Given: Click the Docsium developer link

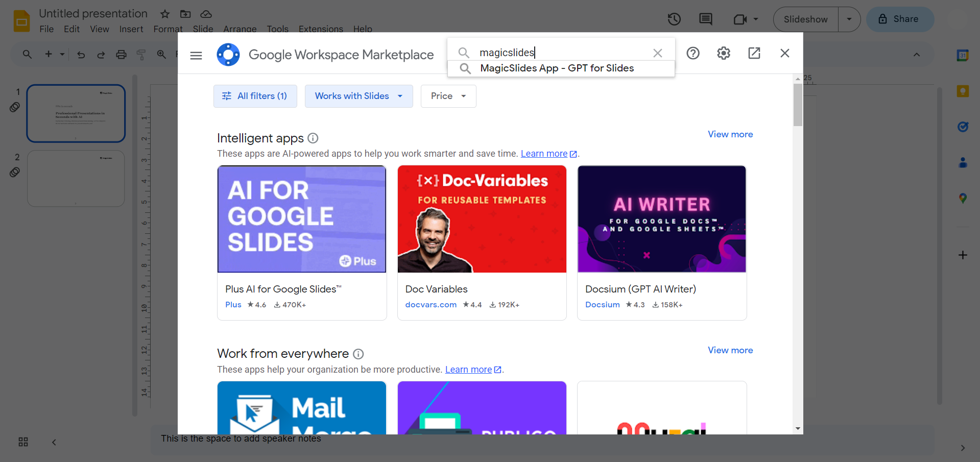Looking at the screenshot, I should pos(603,305).
